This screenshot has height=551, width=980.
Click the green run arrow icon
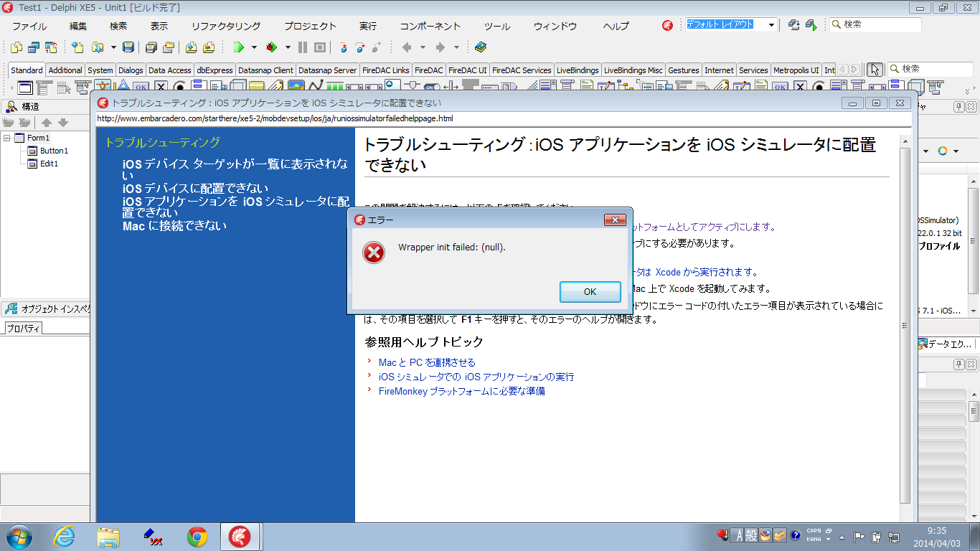[239, 47]
